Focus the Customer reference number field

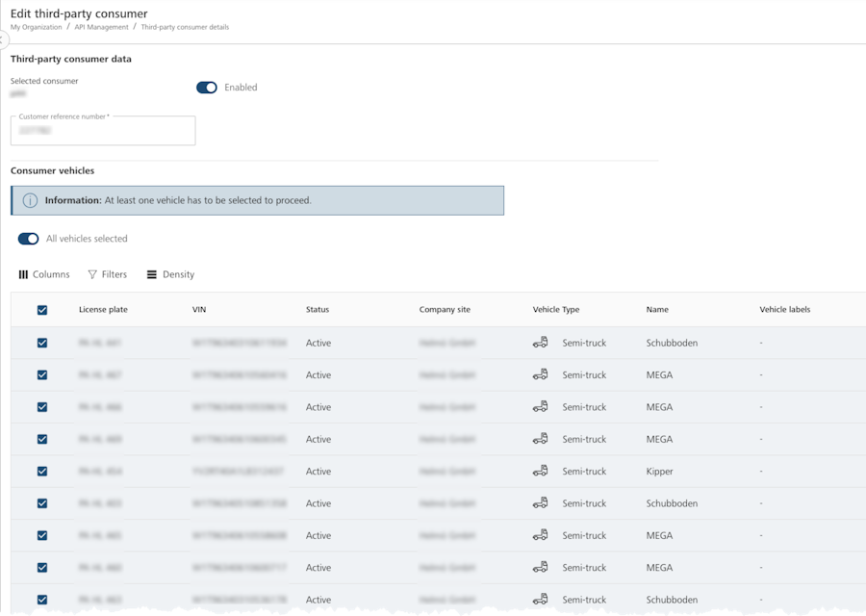tap(103, 130)
